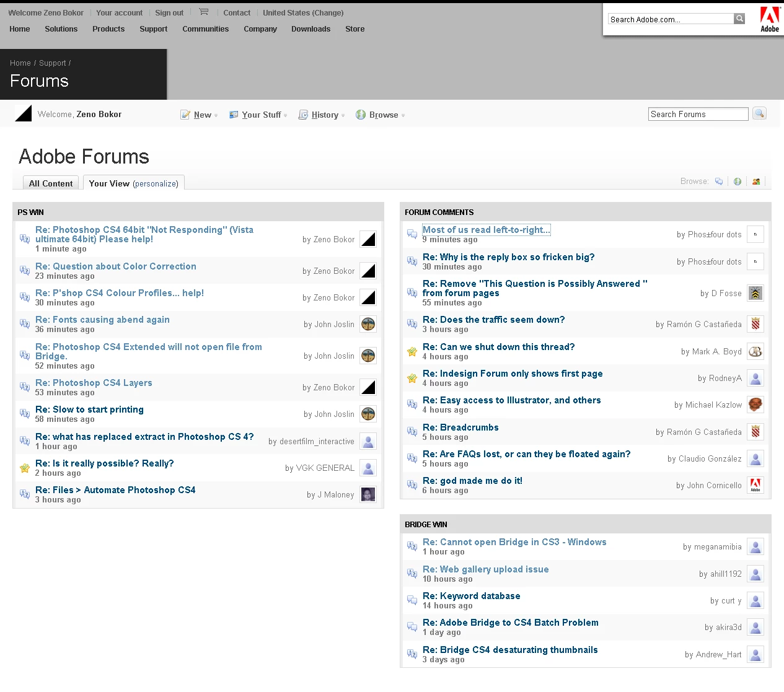Open the Company menu
The image size is (784, 692).
coord(260,29)
